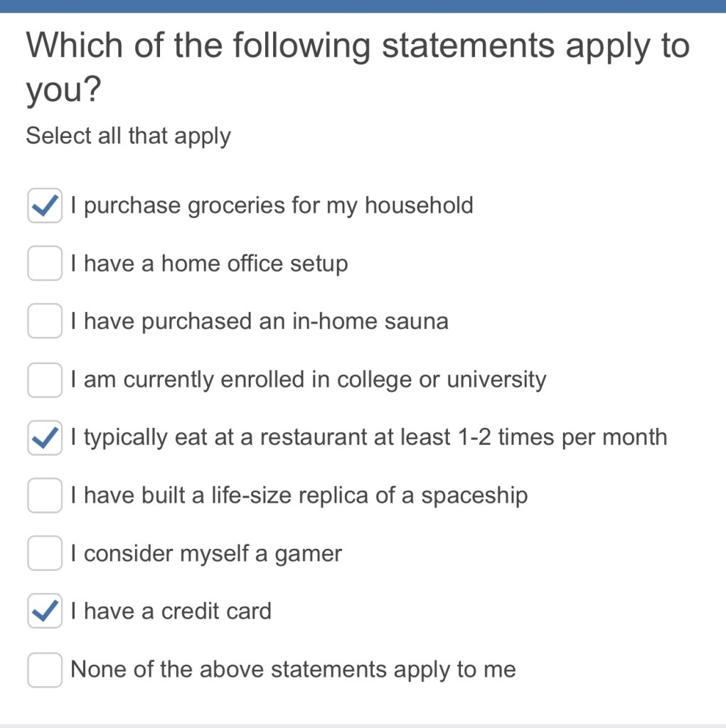Enable the enrolled in college checkbox
This screenshot has width=726, height=728.
(45, 380)
